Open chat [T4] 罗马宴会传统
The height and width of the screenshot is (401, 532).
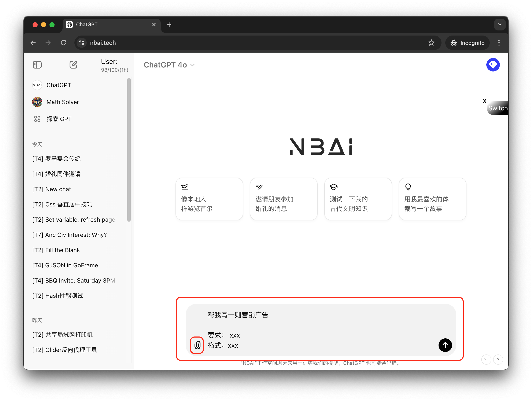(x=56, y=159)
